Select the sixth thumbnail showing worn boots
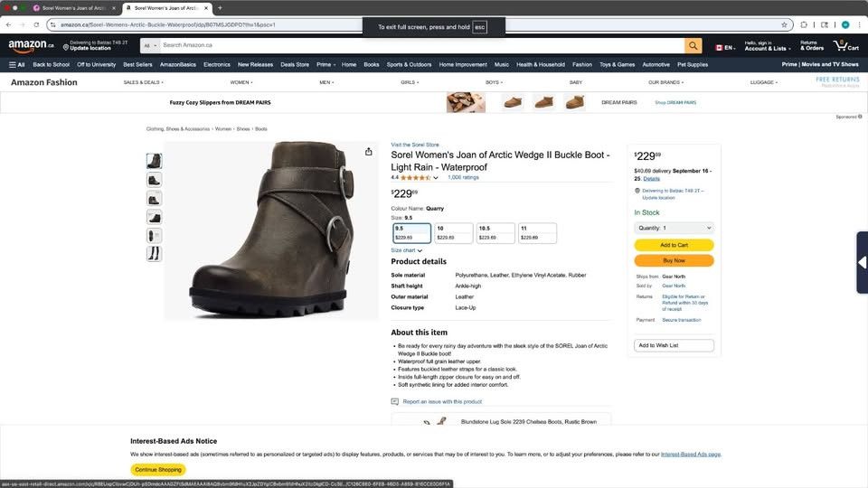 point(154,254)
